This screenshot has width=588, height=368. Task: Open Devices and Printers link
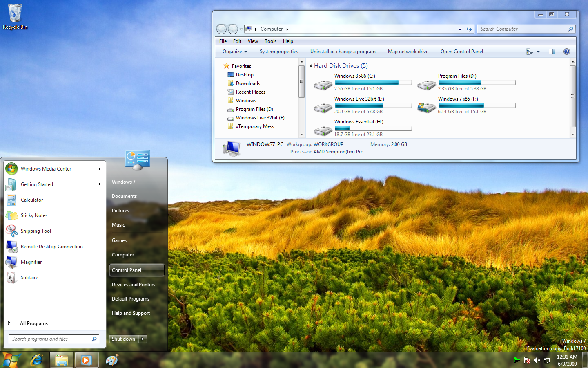coord(134,285)
